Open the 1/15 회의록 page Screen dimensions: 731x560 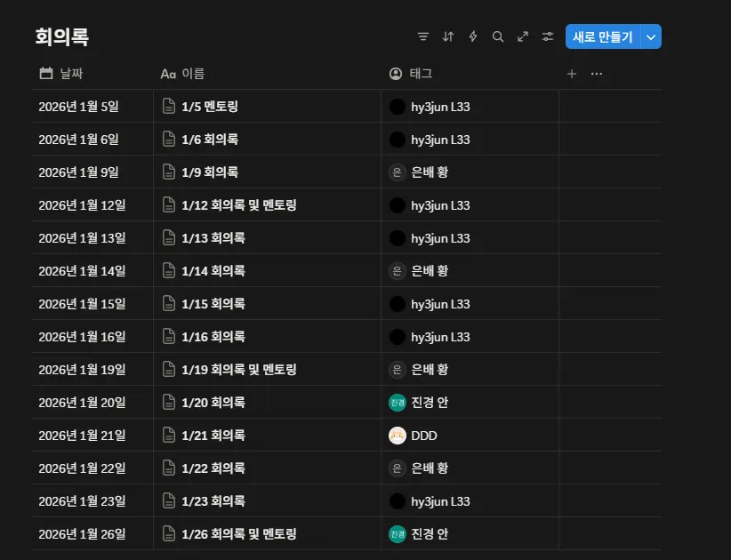tap(213, 304)
